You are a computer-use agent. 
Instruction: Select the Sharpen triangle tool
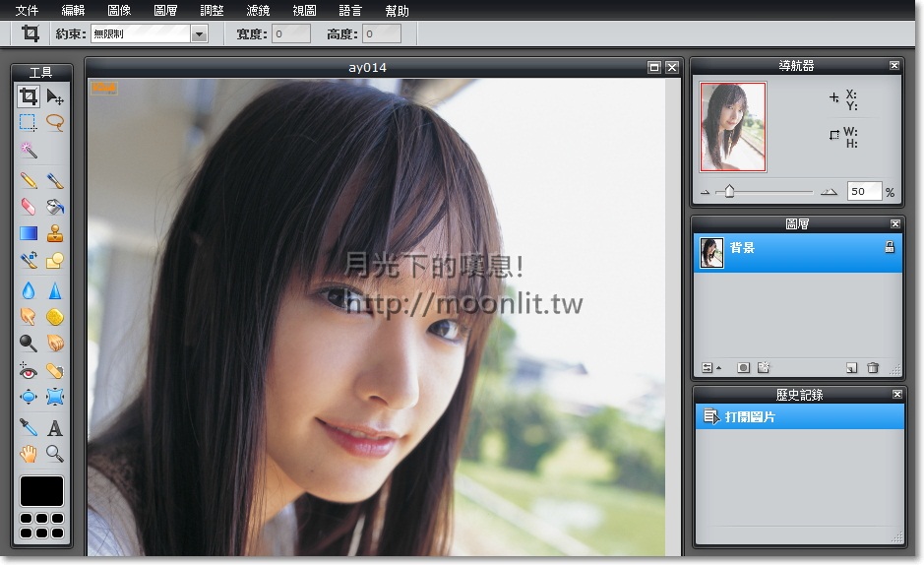55,290
